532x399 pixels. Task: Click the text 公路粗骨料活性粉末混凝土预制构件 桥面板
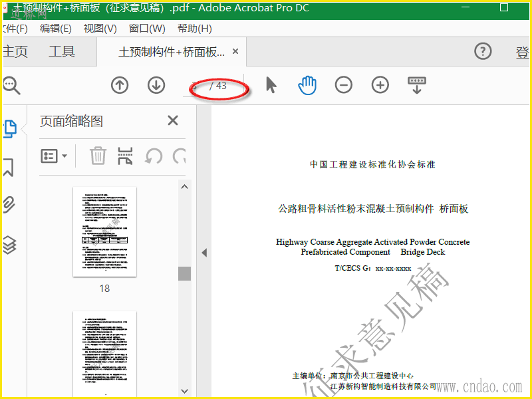(x=373, y=208)
